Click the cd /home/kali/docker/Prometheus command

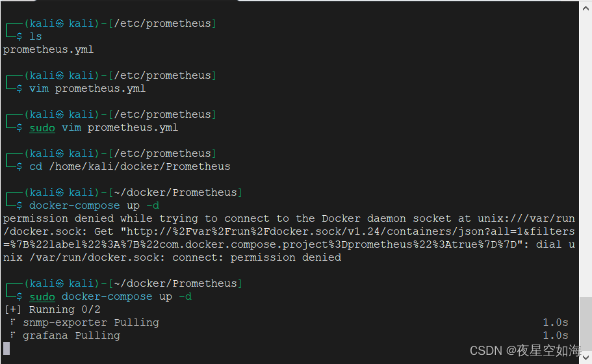click(x=129, y=166)
